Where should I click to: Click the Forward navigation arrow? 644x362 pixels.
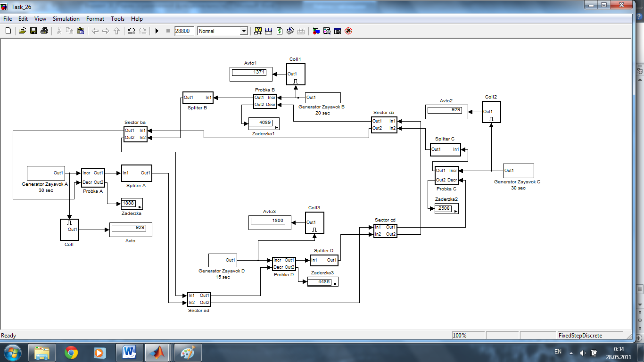coord(106,31)
